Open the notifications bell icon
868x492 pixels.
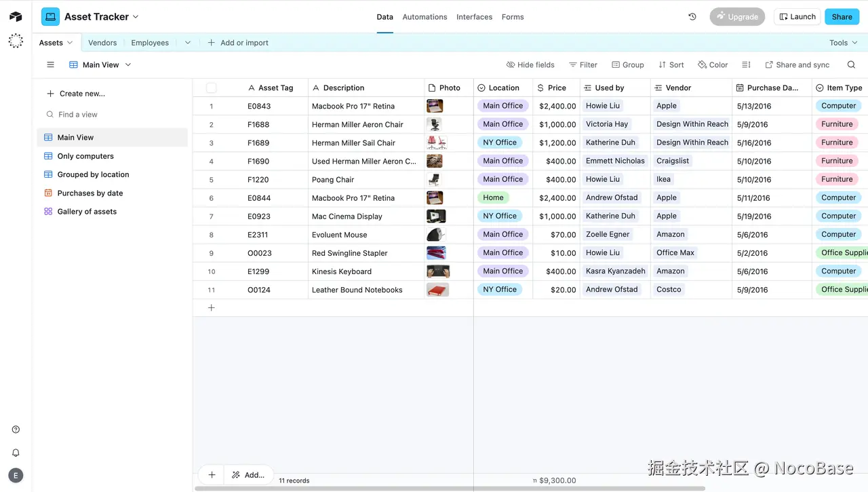(x=16, y=453)
